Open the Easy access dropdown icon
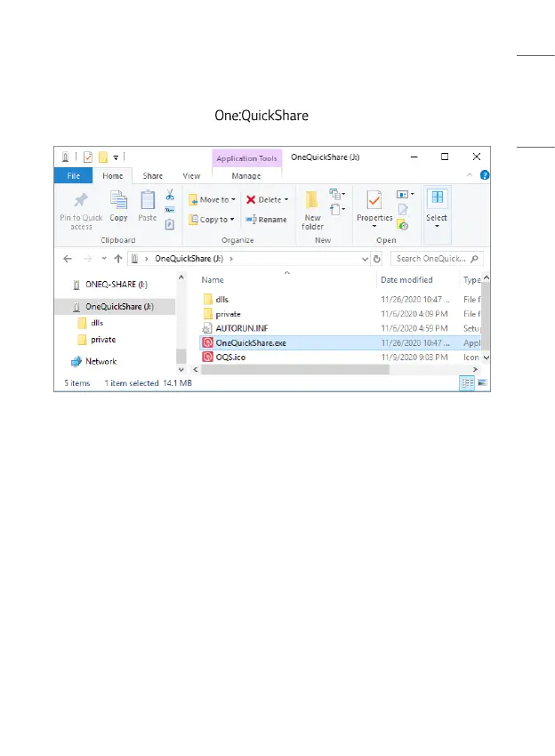This screenshot has width=555, height=756. tap(337, 209)
